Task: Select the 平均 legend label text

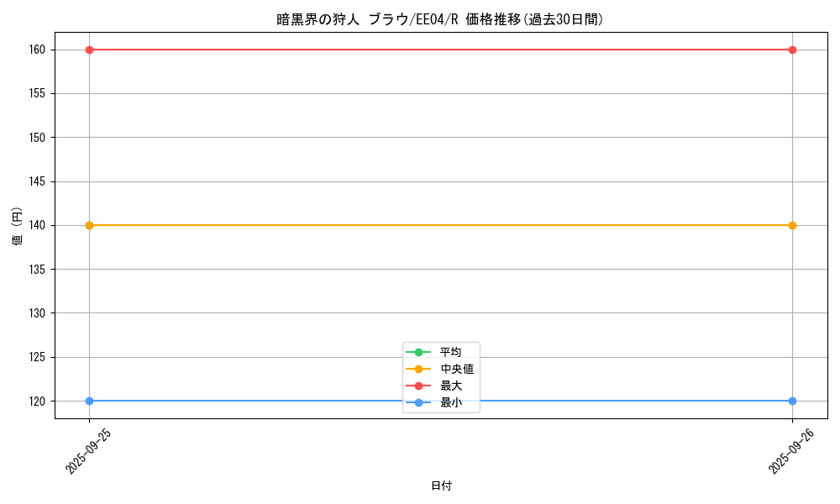Action: click(450, 352)
